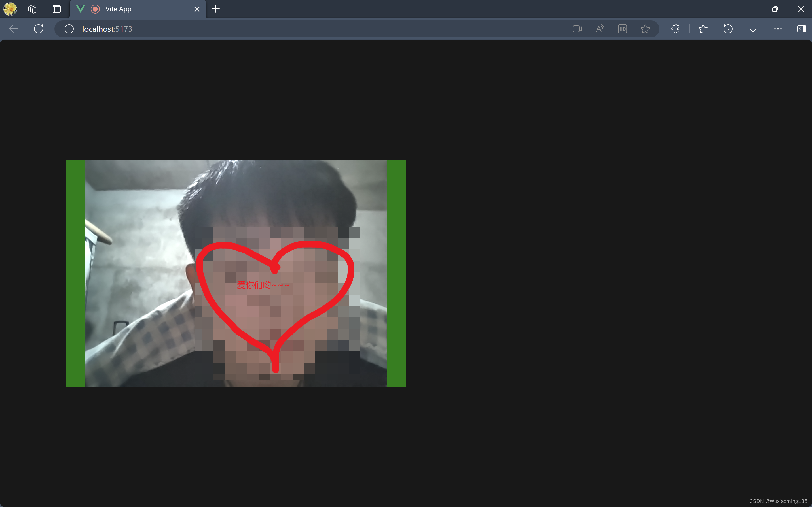This screenshot has height=507, width=812.
Task: Open the Settings and more menu
Action: [x=777, y=29]
